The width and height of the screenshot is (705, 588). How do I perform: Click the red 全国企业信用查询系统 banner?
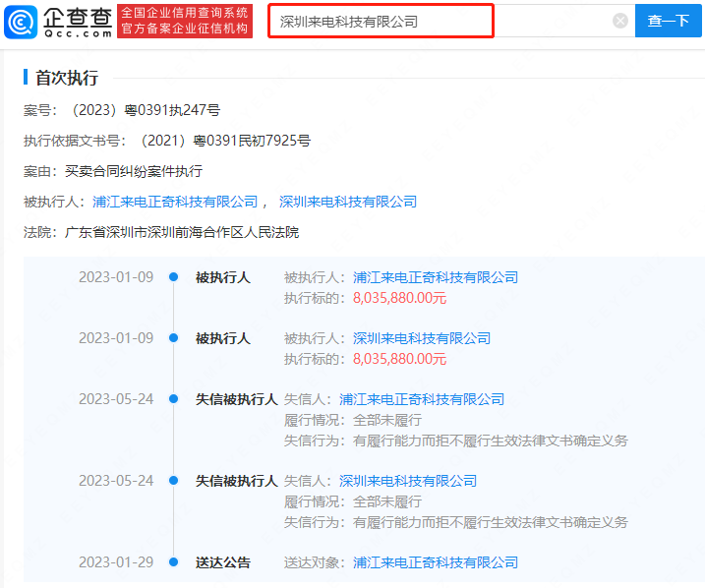coord(185,21)
